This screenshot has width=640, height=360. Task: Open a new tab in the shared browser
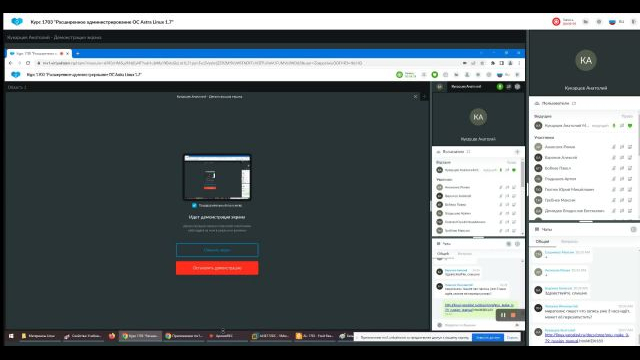[x=78, y=53]
